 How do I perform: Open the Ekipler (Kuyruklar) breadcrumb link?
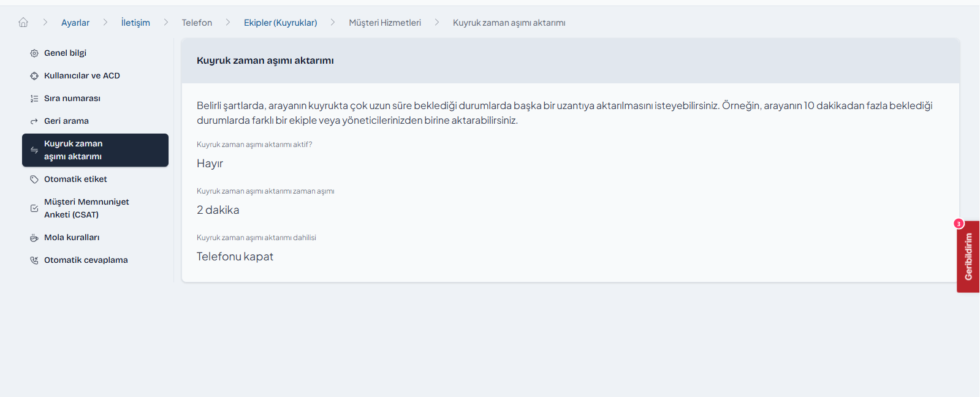[281, 23]
